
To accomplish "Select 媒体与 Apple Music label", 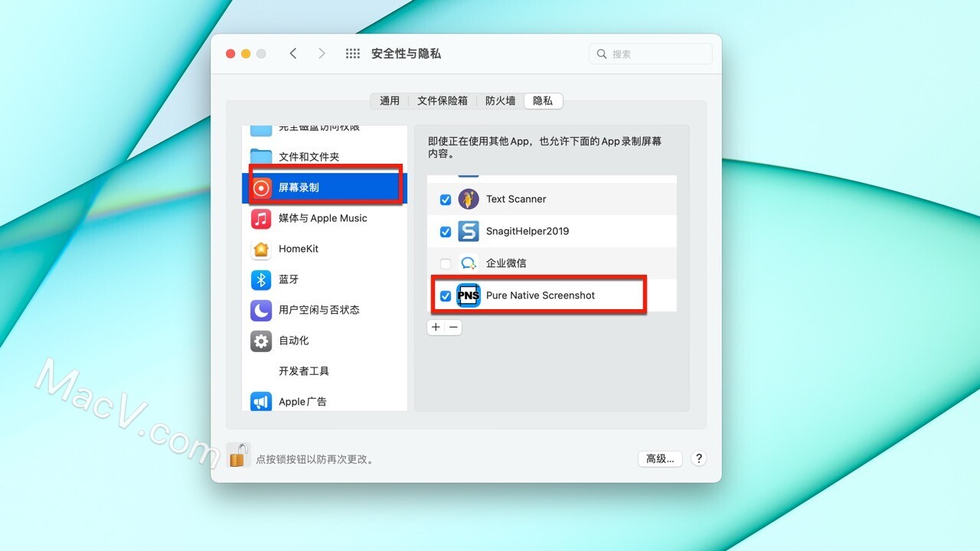I will (323, 218).
